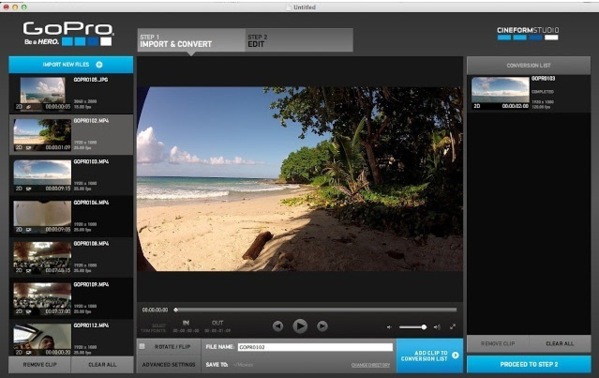The width and height of the screenshot is (599, 378).
Task: Click the Completed status of GOPR0103
Action: (x=542, y=92)
